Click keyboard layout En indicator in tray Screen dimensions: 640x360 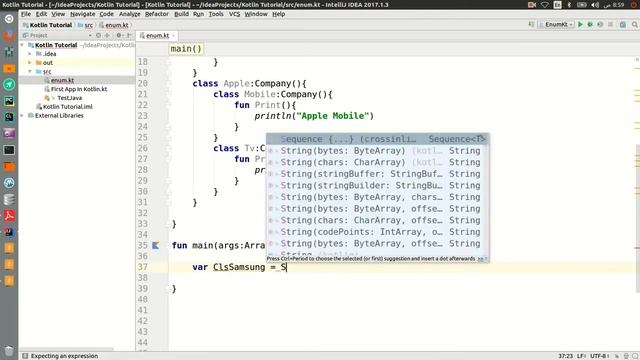click(558, 4)
